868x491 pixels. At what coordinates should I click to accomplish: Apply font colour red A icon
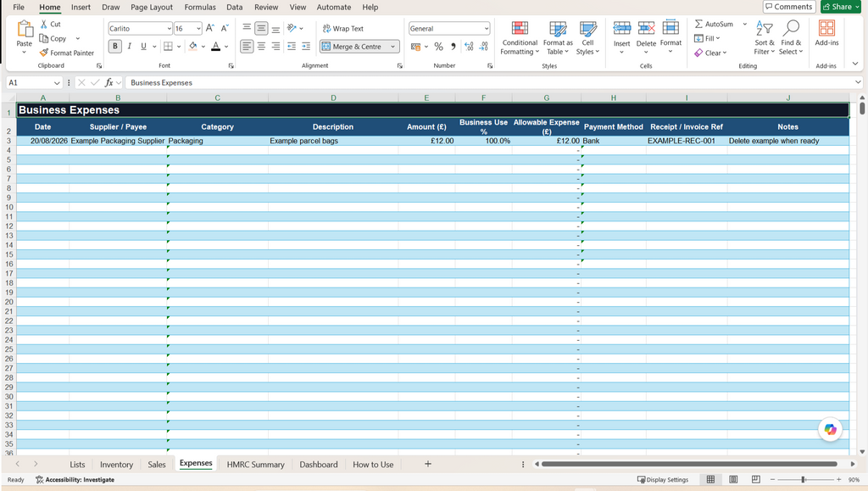coord(216,46)
